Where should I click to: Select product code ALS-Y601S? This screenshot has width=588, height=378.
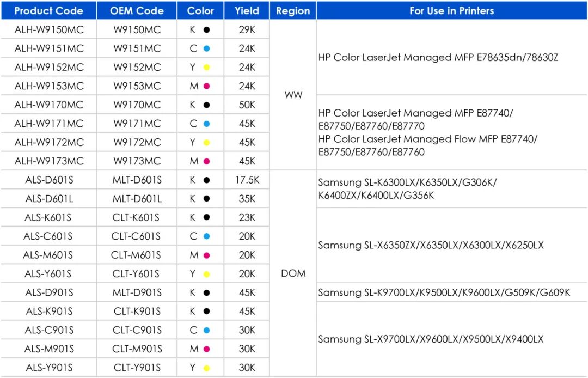[48, 274]
